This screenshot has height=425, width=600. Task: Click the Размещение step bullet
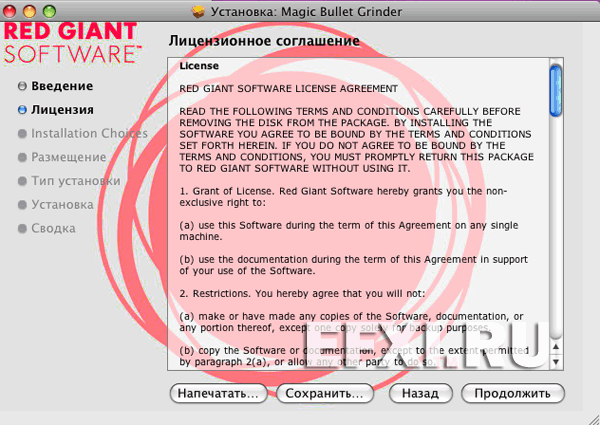pos(22,157)
